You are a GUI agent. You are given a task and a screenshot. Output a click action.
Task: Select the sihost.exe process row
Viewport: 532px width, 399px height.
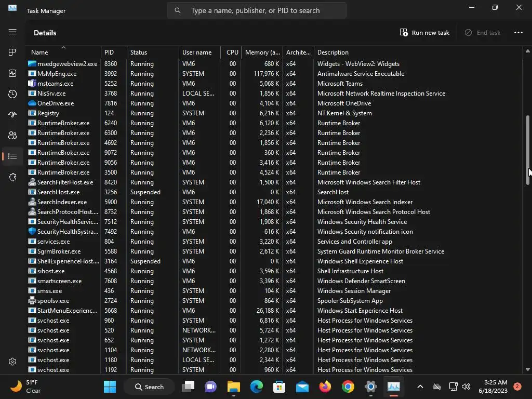coord(274,271)
